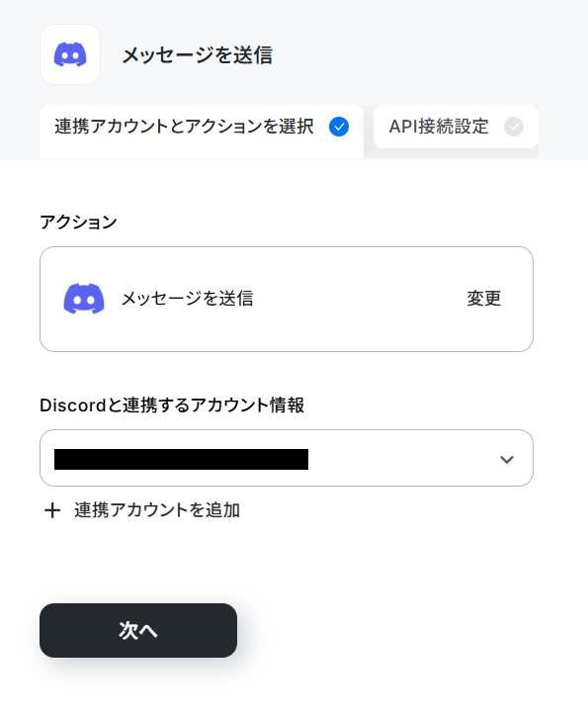Expand the account dropdown chevron arrow

(507, 459)
